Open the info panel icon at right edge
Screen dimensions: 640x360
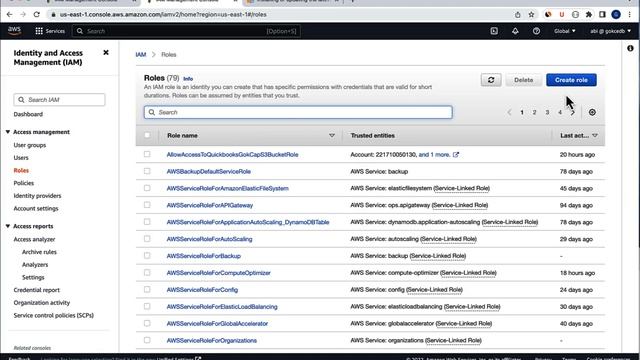630,48
